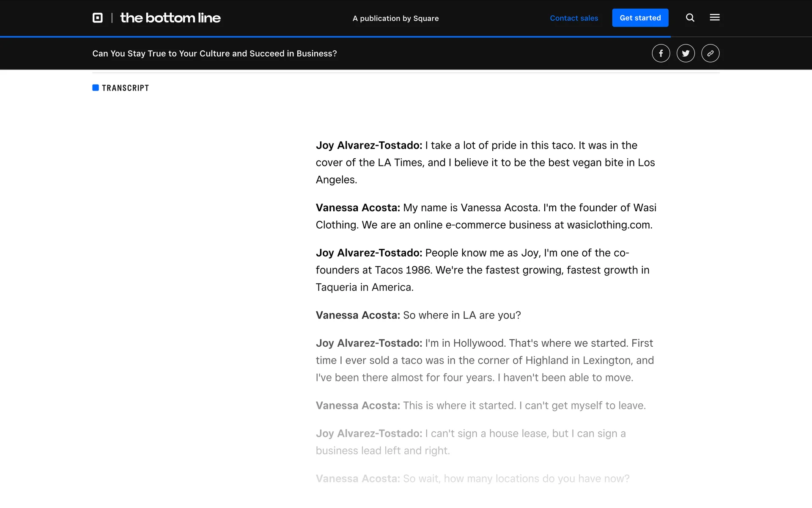This screenshot has width=812, height=508.
Task: Share article on Facebook
Action: 661,53
